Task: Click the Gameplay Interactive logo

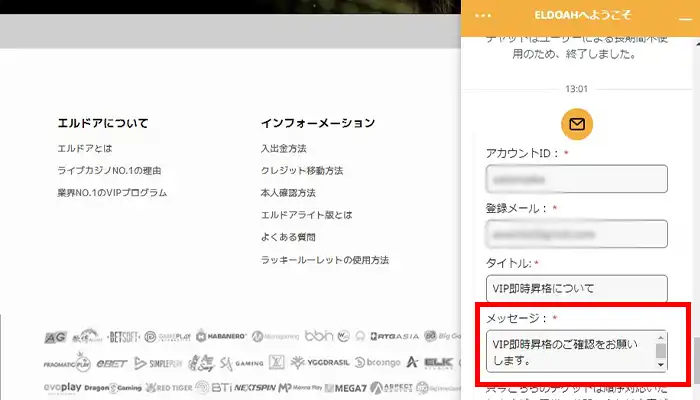Action: point(168,337)
